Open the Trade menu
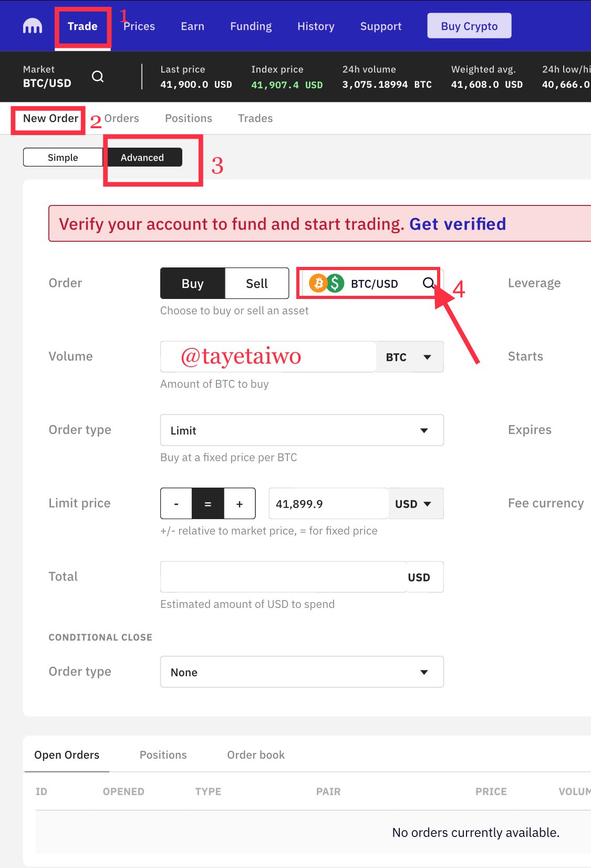The width and height of the screenshot is (591, 868). pos(82,26)
